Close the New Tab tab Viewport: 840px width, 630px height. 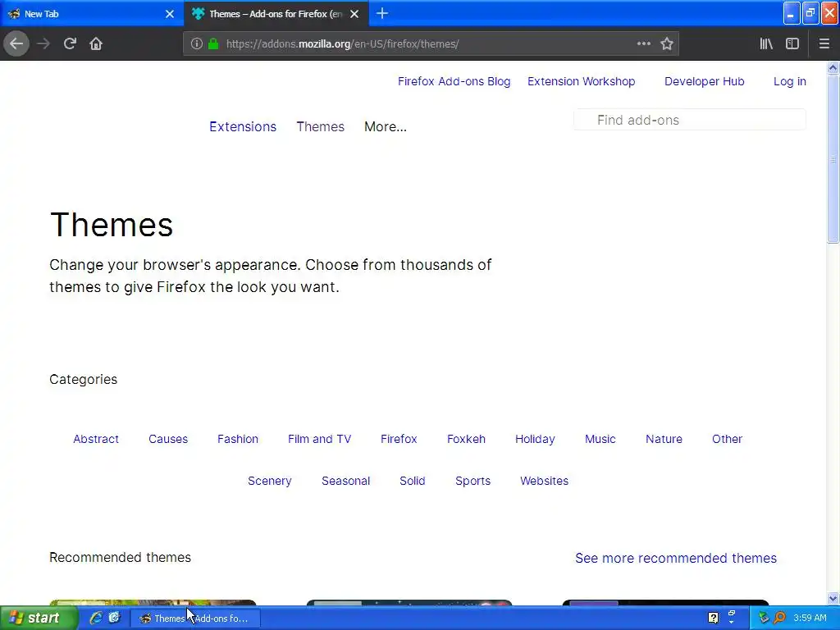click(x=170, y=14)
